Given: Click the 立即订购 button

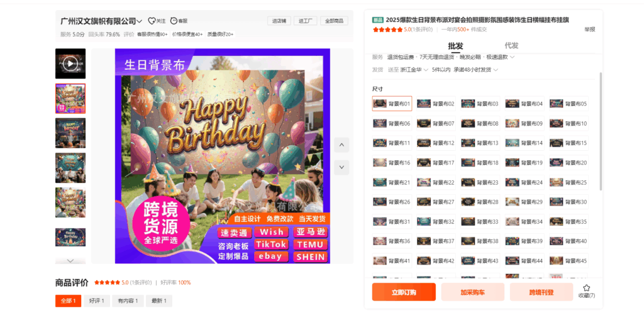Looking at the screenshot, I should pyautogui.click(x=404, y=292).
